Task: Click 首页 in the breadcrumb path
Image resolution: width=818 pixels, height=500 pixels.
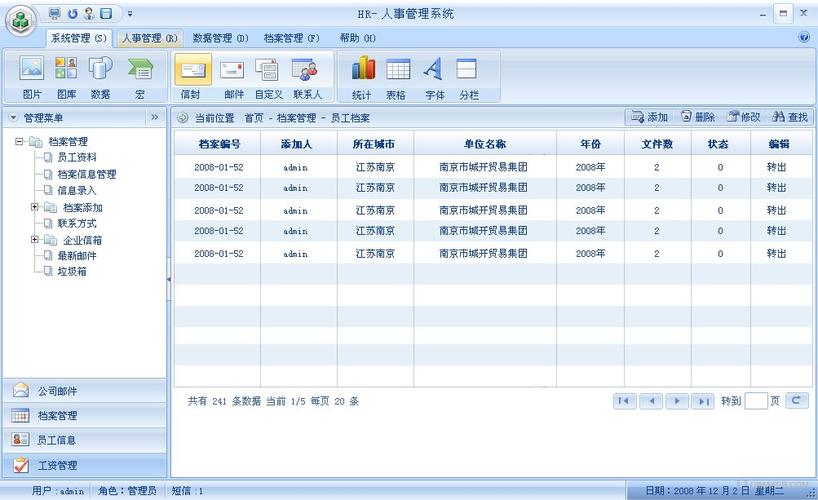Action: (x=254, y=118)
